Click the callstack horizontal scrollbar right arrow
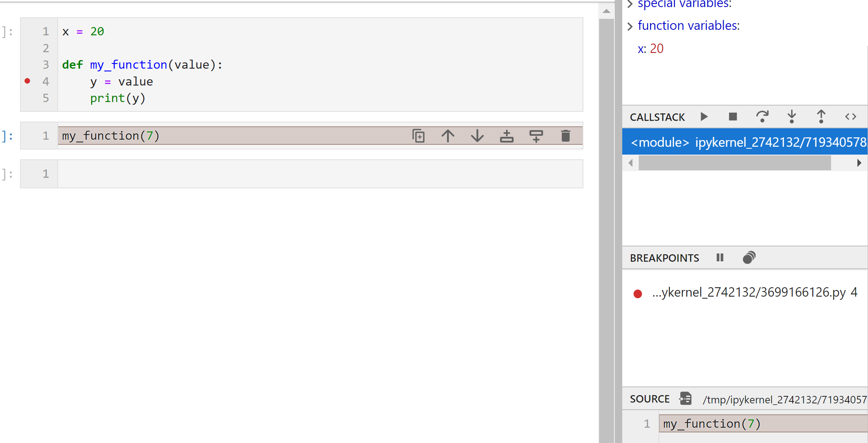The height and width of the screenshot is (443, 868). click(859, 163)
